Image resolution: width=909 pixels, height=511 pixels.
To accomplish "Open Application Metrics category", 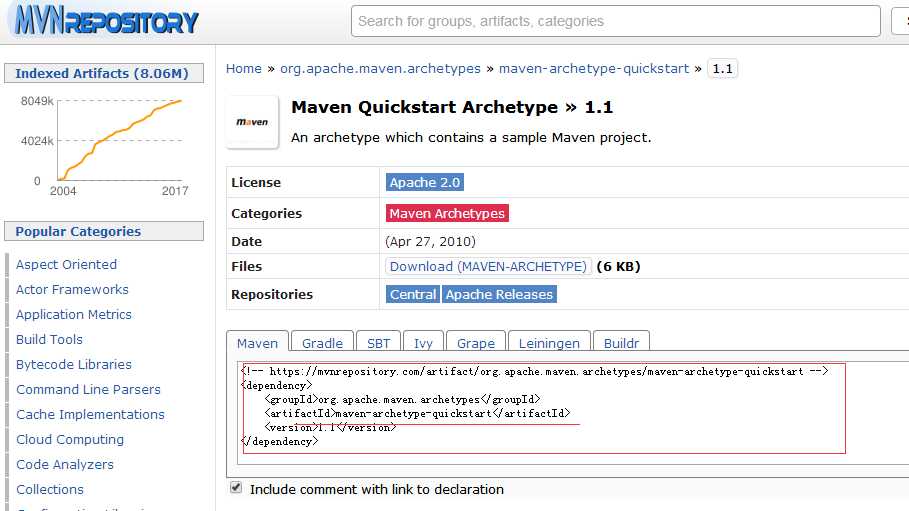I will click(74, 314).
